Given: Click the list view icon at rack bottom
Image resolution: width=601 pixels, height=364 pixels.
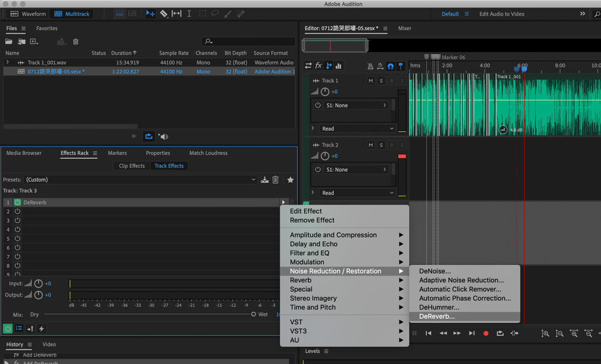Looking at the screenshot, I should tap(19, 328).
